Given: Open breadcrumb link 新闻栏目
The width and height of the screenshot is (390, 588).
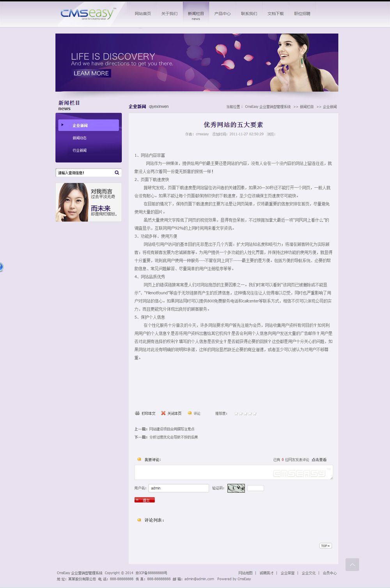Looking at the screenshot, I should point(307,107).
